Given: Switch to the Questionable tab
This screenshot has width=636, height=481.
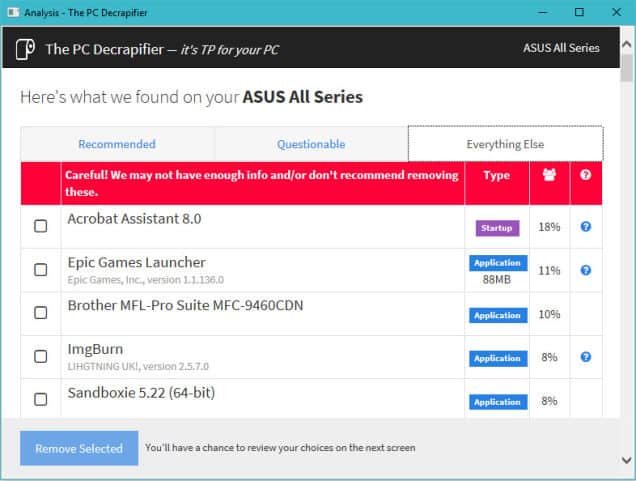Looking at the screenshot, I should (311, 144).
